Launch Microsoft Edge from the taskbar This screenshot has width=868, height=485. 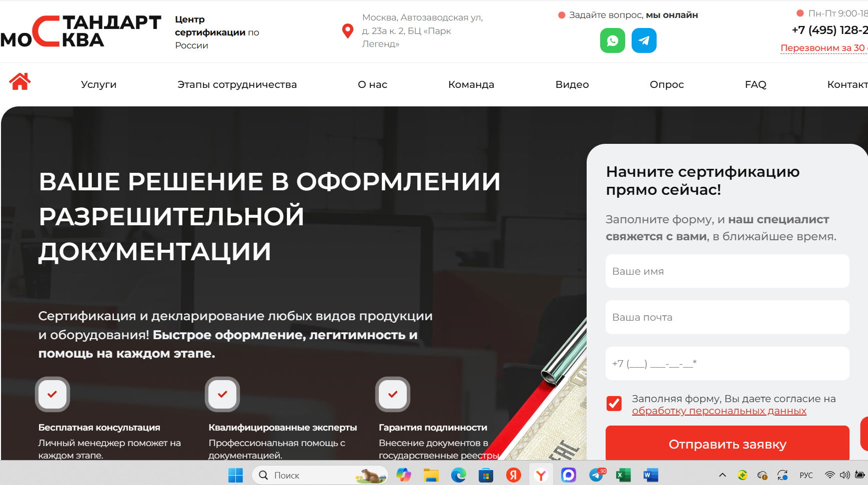pos(459,475)
